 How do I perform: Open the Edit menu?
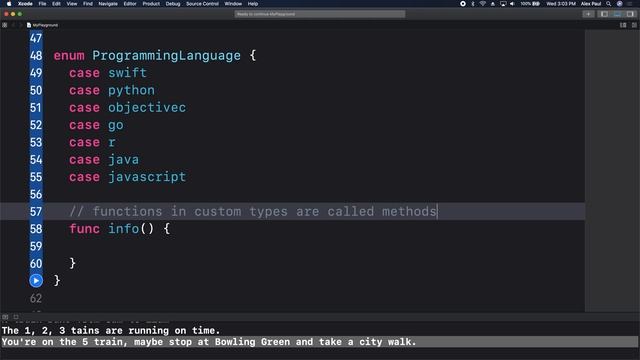tap(56, 4)
